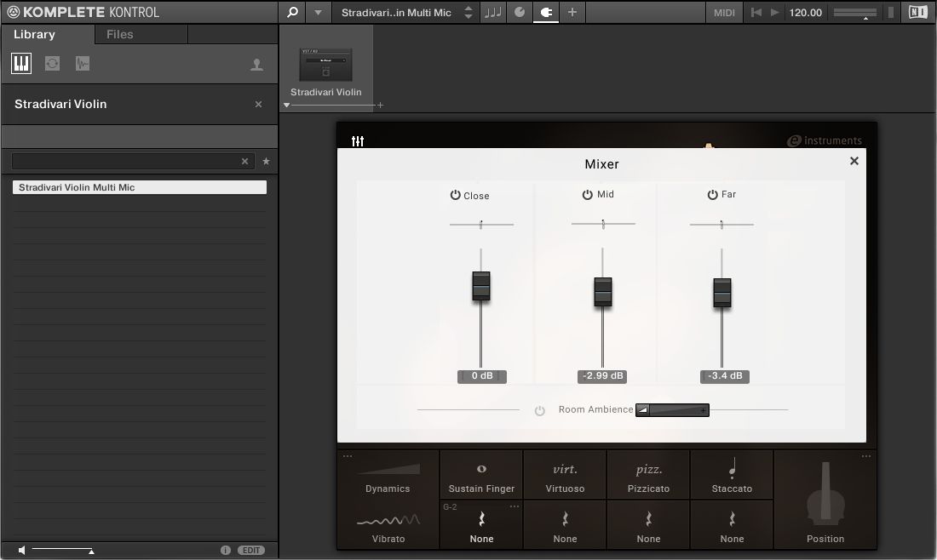Select the One-shots samples icon

point(82,63)
